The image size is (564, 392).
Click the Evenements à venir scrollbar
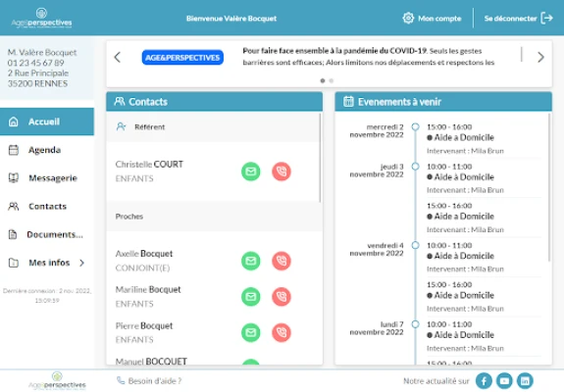[549, 188]
